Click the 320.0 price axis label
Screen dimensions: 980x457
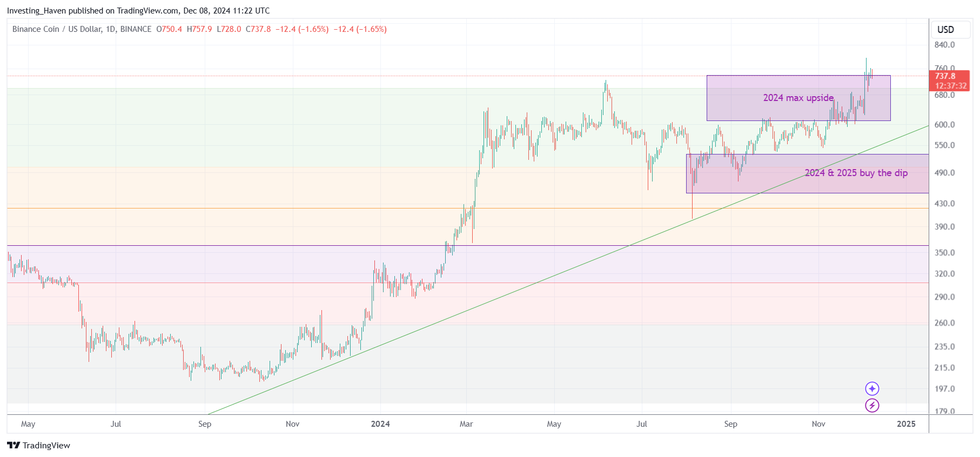[x=944, y=274]
